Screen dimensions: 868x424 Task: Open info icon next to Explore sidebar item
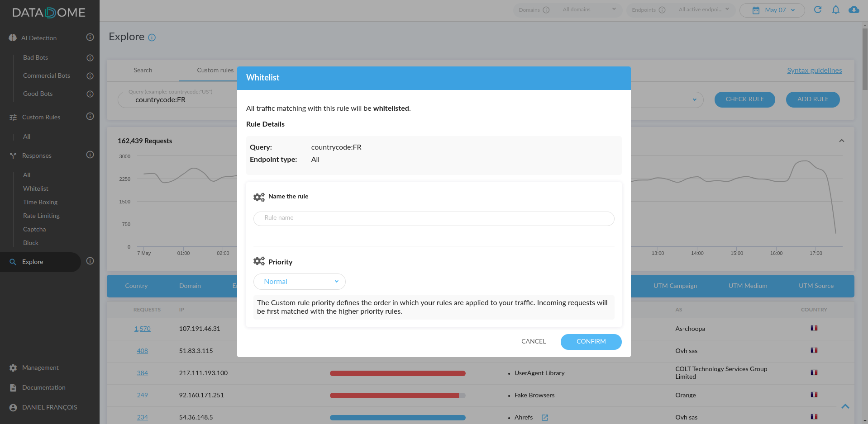(90, 261)
